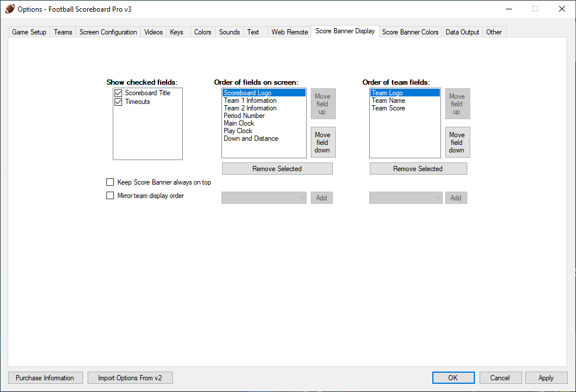Toggle Mirror team display order checkbox
This screenshot has height=392, width=576.
pyautogui.click(x=110, y=196)
